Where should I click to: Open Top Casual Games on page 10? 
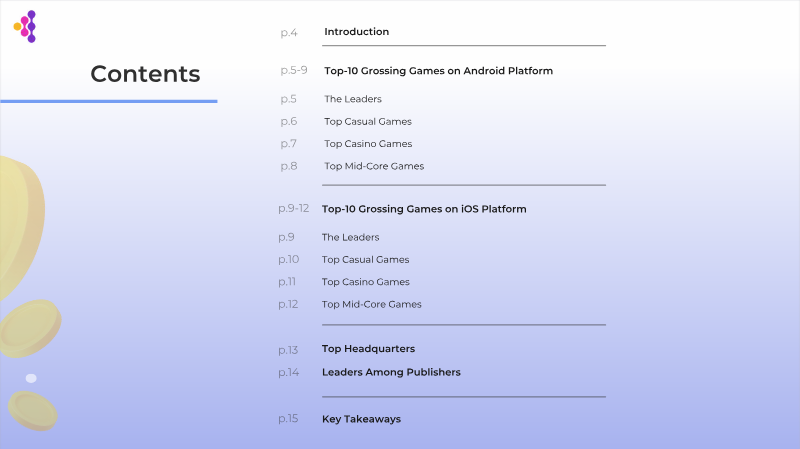365,260
